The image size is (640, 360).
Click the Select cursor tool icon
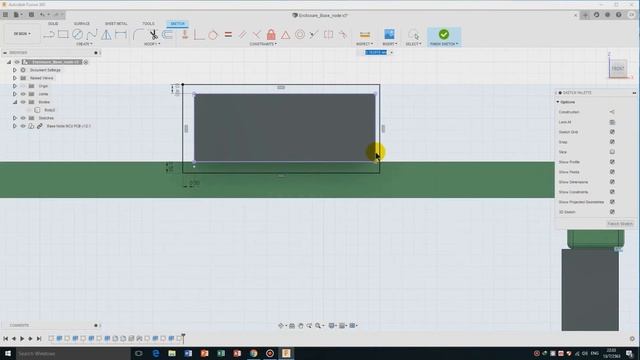click(413, 35)
